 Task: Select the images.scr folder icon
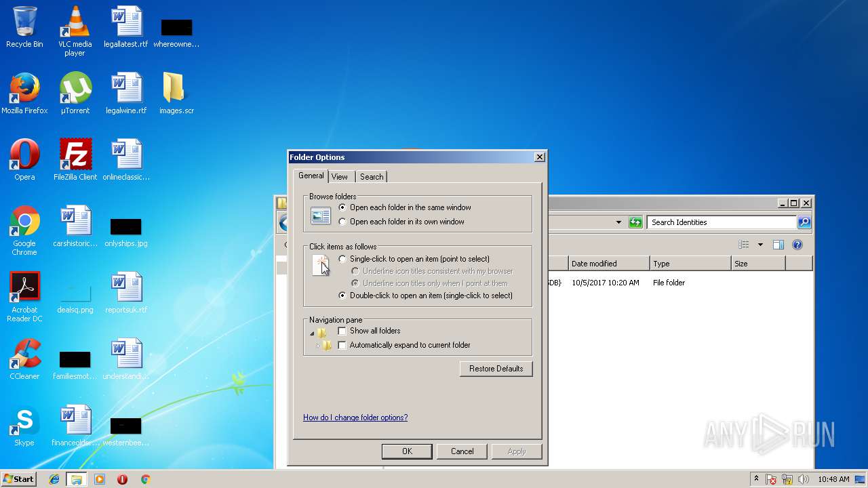click(x=176, y=94)
